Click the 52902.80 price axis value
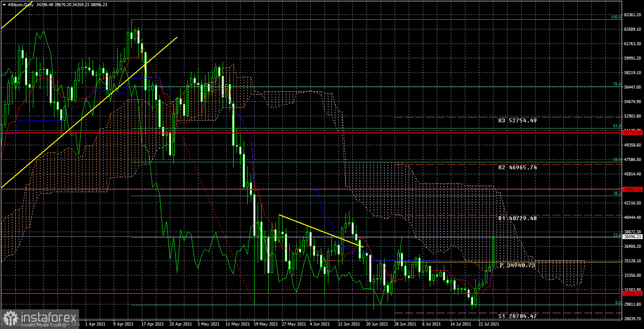 point(633,116)
